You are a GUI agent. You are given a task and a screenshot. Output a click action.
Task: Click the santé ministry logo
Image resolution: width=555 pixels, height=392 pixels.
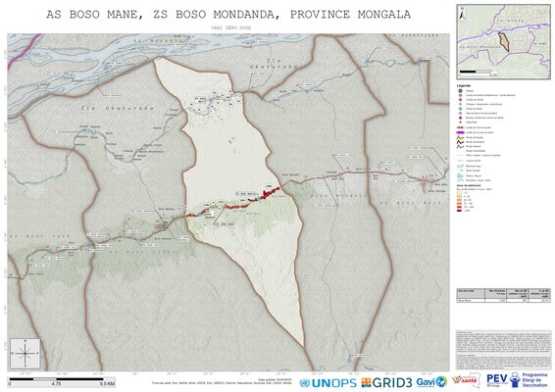(466, 380)
